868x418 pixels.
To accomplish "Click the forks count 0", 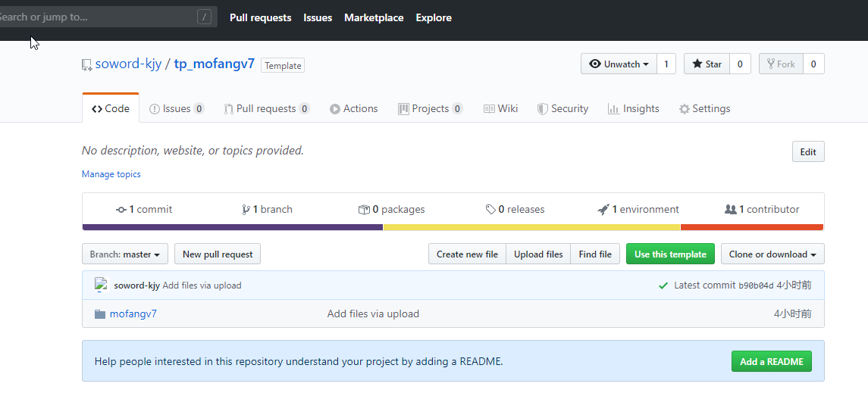I will click(813, 64).
